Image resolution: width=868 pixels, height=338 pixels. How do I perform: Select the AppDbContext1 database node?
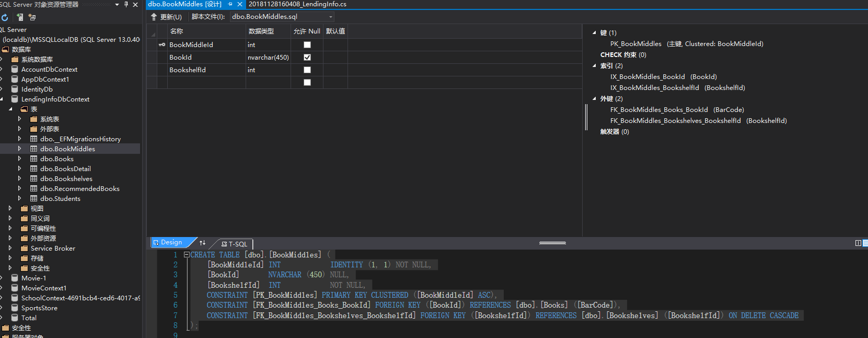(45, 79)
